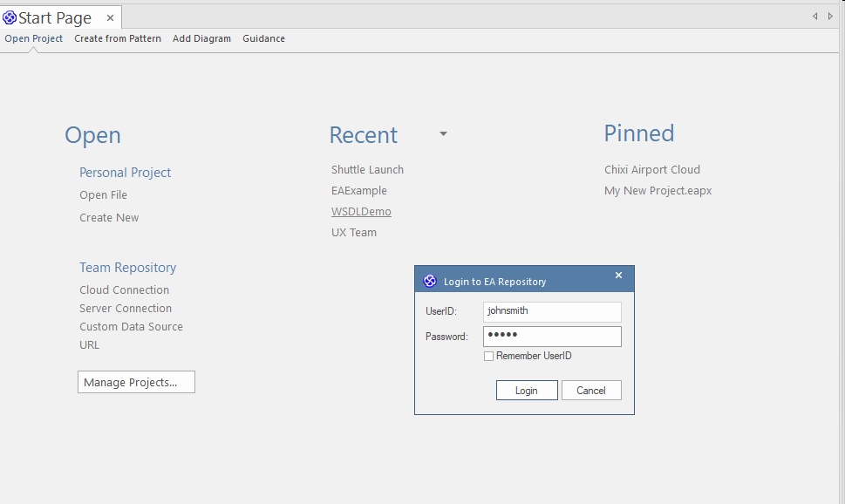
Task: Click into the UserID text field
Action: [x=551, y=311]
